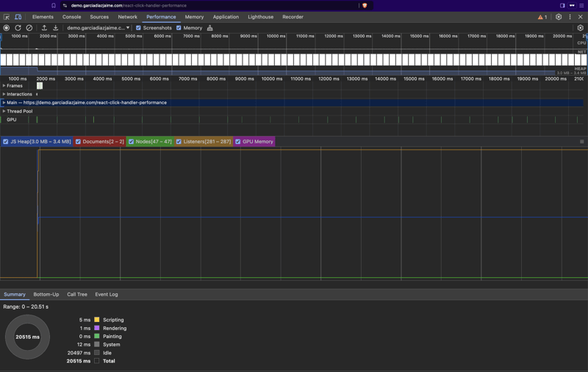
Task: Expand the Main thread track
Action: (x=4, y=102)
